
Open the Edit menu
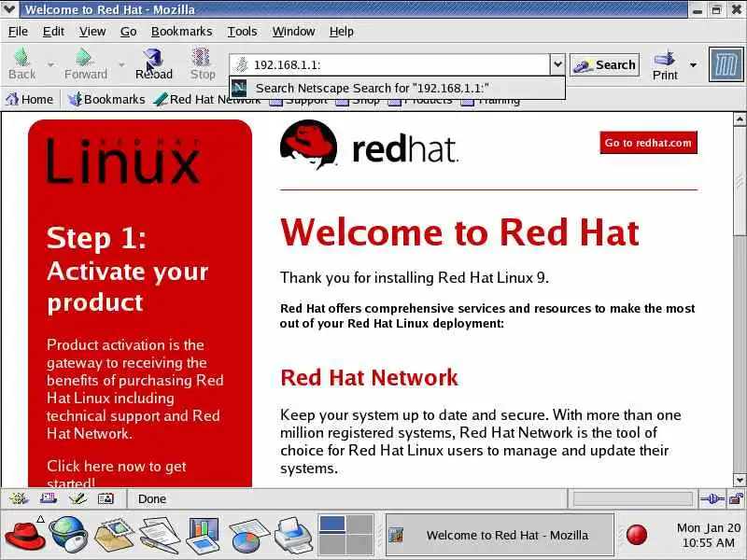click(53, 32)
